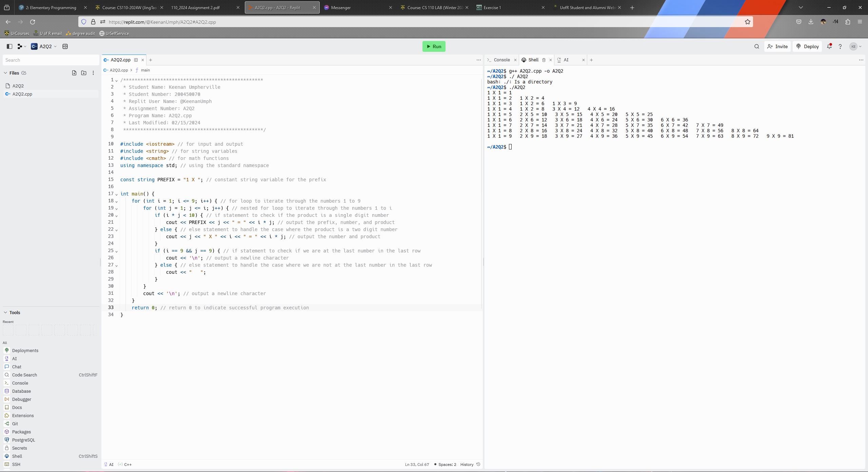This screenshot has width=868, height=472.
Task: Toggle the workspace layout grid icon
Action: click(x=65, y=46)
